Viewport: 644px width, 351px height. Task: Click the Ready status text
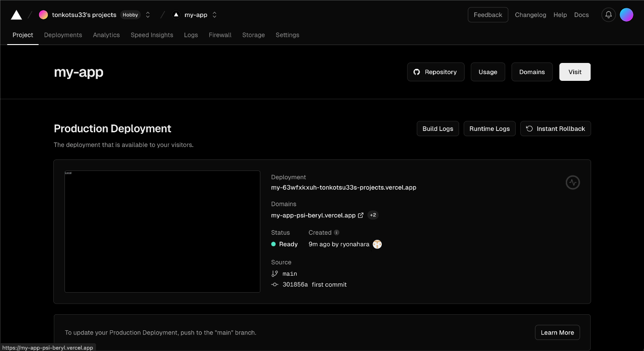pos(288,244)
